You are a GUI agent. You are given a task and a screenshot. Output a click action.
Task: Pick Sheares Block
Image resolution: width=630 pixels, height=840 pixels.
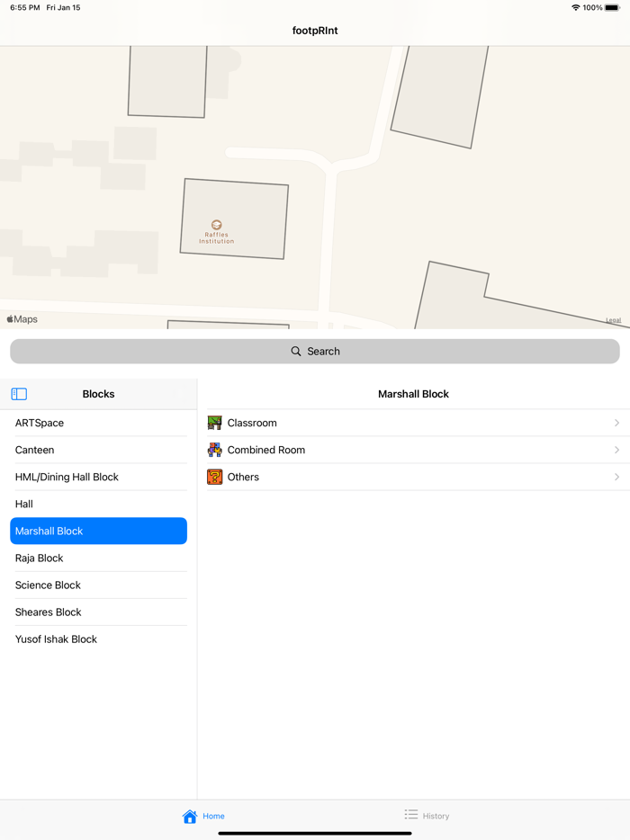click(x=99, y=612)
